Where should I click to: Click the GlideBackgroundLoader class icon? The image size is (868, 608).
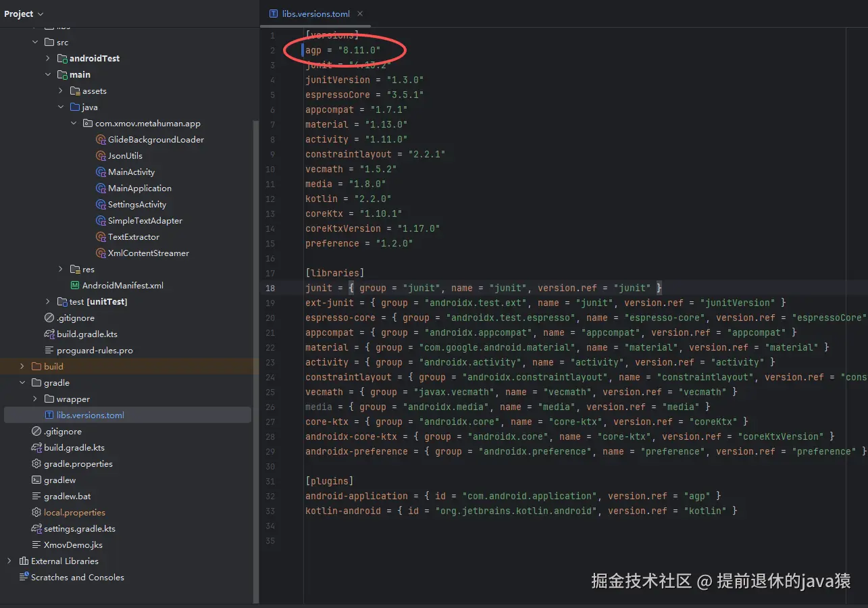(101, 140)
